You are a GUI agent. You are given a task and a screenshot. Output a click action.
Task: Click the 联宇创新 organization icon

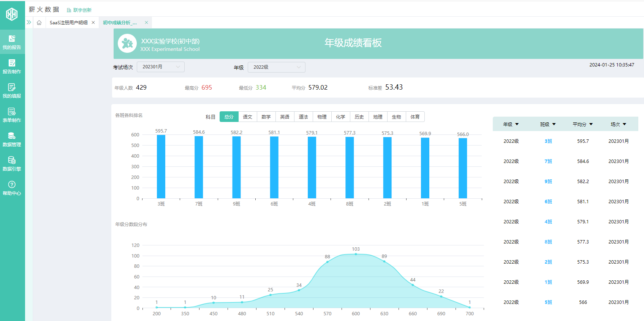click(69, 10)
